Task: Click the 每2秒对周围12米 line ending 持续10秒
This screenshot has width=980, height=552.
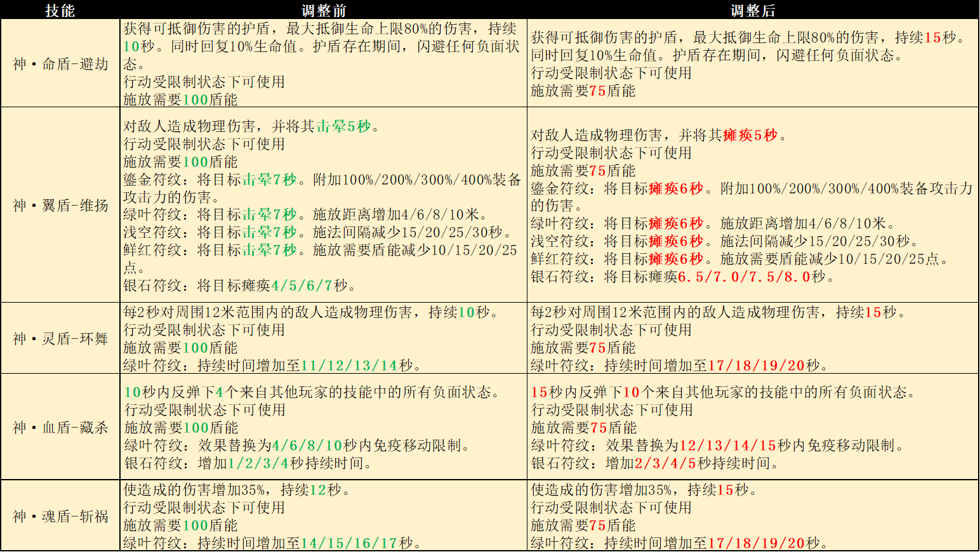Action: pos(311,312)
